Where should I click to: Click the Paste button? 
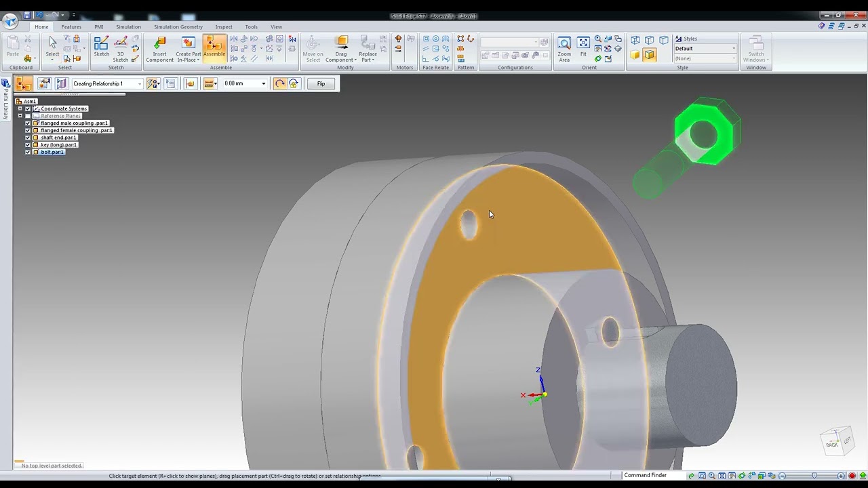[13, 47]
